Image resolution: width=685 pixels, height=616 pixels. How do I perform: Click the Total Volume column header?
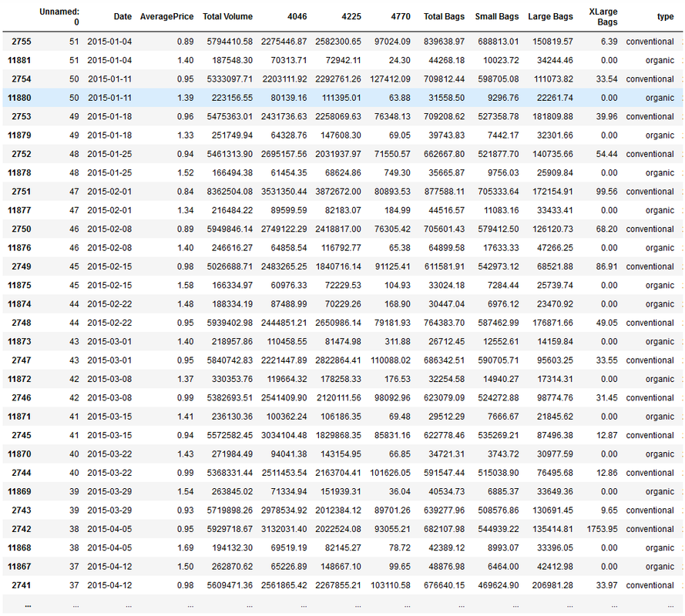tap(227, 17)
